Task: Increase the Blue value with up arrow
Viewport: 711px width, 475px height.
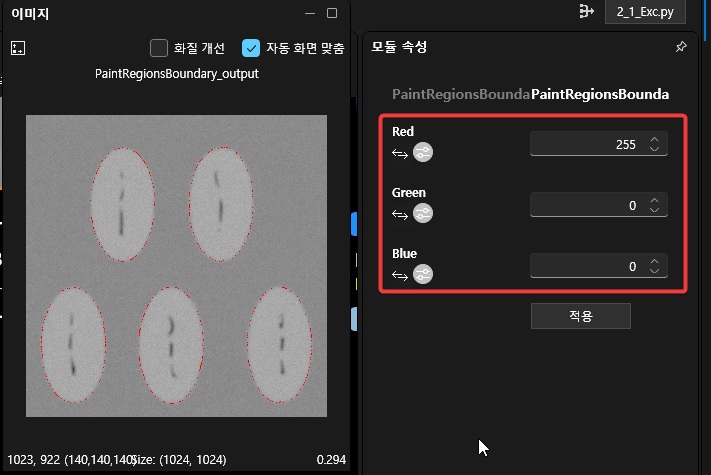Action: click(x=654, y=262)
